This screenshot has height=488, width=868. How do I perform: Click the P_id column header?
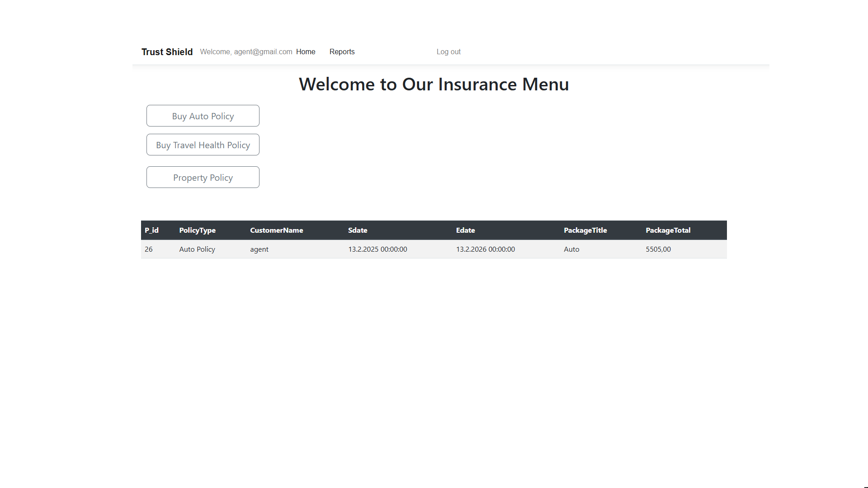[151, 230]
